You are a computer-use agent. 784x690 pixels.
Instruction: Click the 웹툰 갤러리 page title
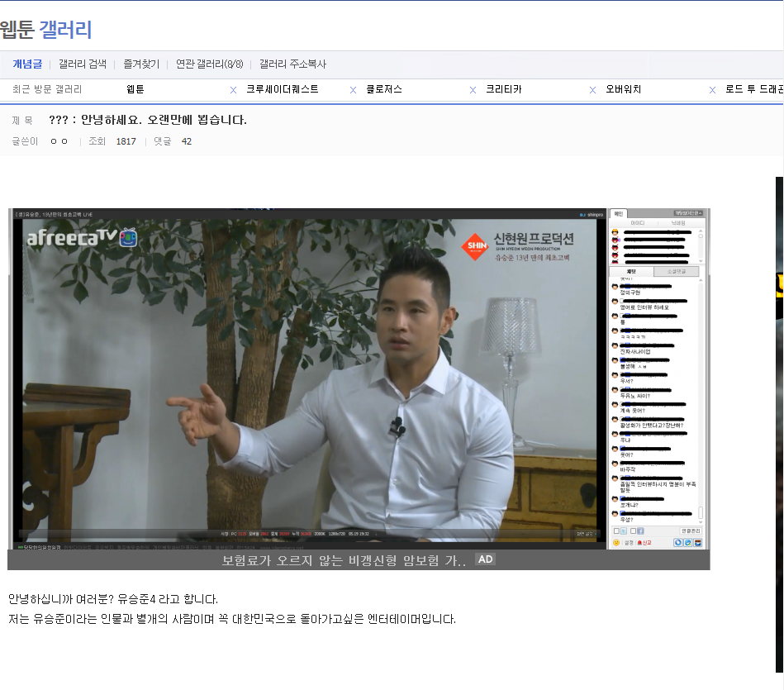coord(46,30)
